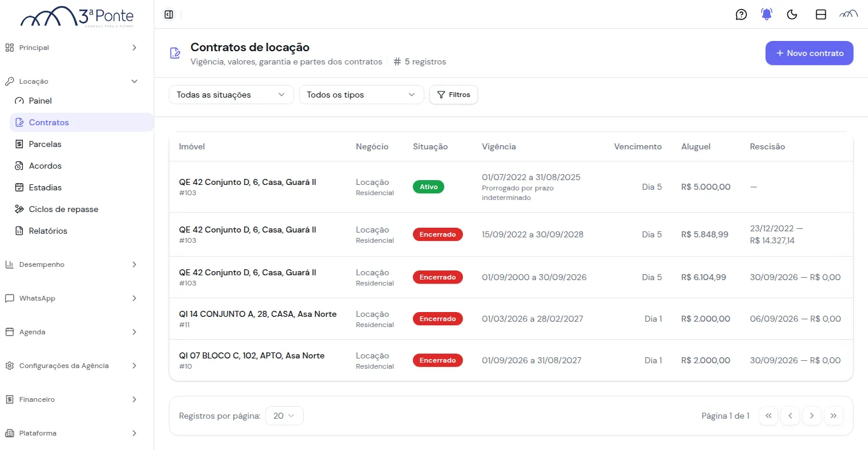Open Painel in the sidebar

pyautogui.click(x=81, y=101)
